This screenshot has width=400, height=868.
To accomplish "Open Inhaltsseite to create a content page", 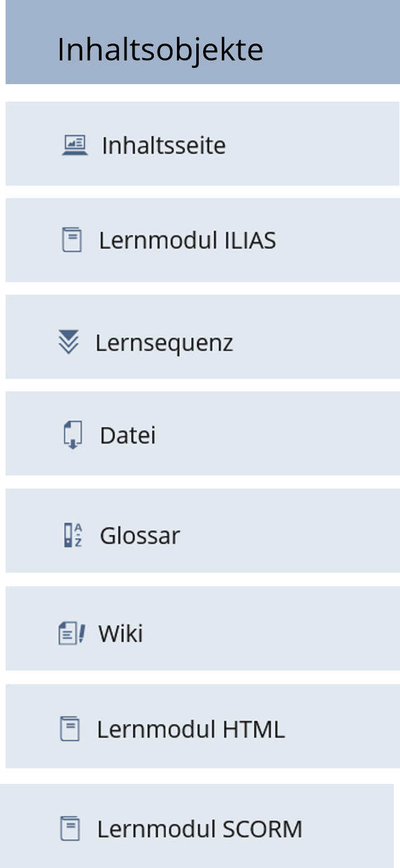I will coord(162,145).
